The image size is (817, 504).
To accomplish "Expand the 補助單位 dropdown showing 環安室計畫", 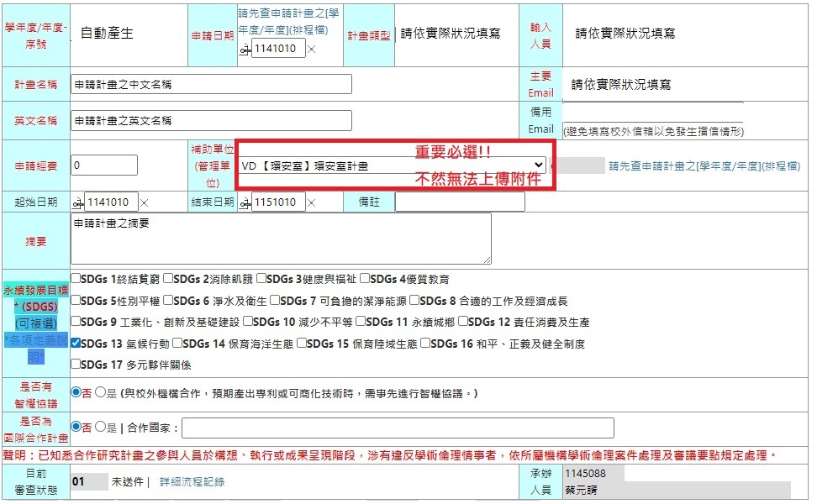I will coord(392,165).
